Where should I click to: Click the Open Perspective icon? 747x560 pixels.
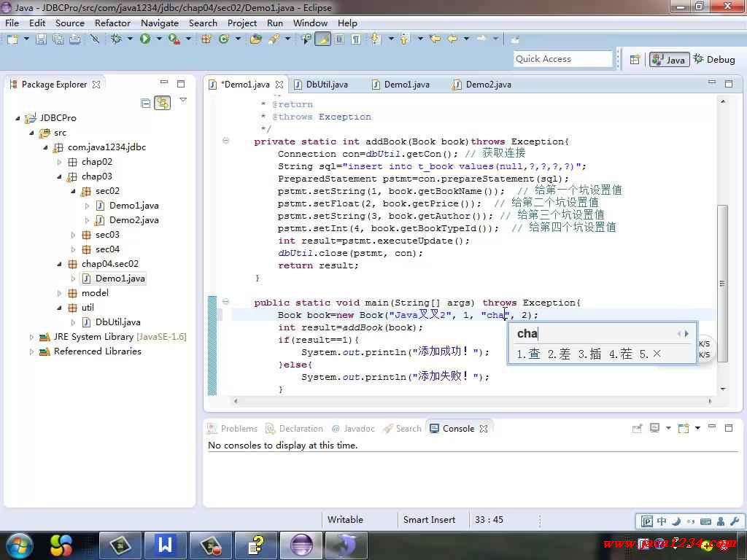635,60
